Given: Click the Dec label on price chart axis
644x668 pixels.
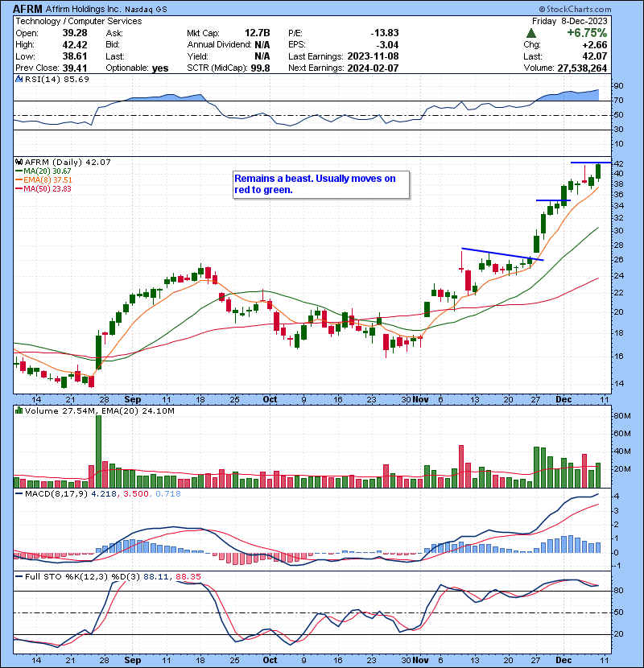Looking at the screenshot, I should point(563,400).
